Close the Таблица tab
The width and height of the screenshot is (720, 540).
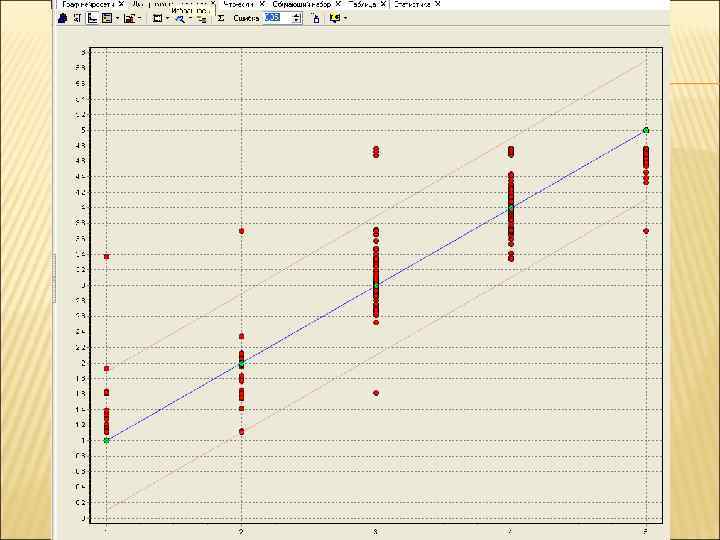point(383,4)
